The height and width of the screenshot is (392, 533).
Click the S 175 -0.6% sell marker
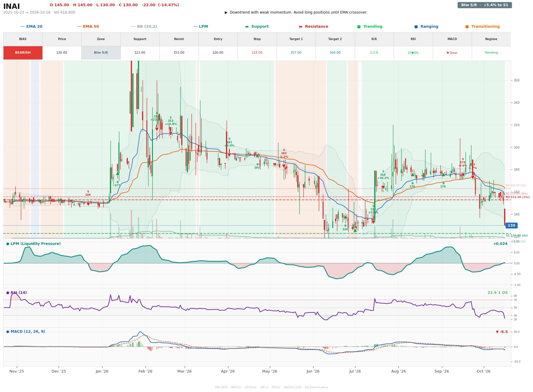pyautogui.click(x=463, y=175)
